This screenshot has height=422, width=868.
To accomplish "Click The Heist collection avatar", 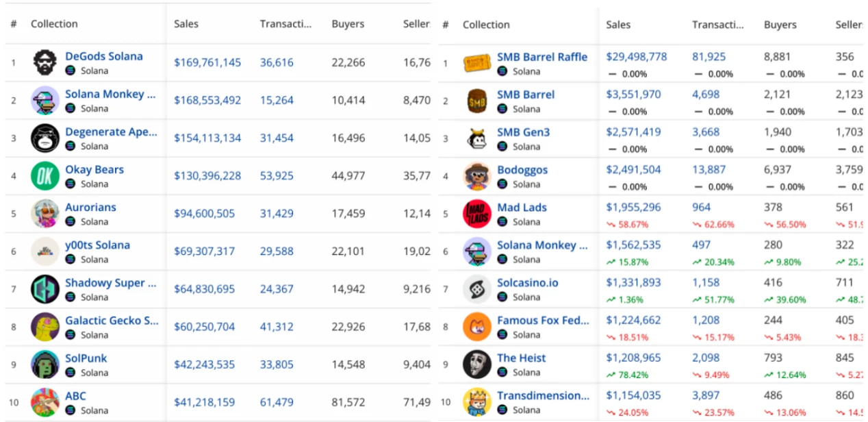I will point(477,364).
